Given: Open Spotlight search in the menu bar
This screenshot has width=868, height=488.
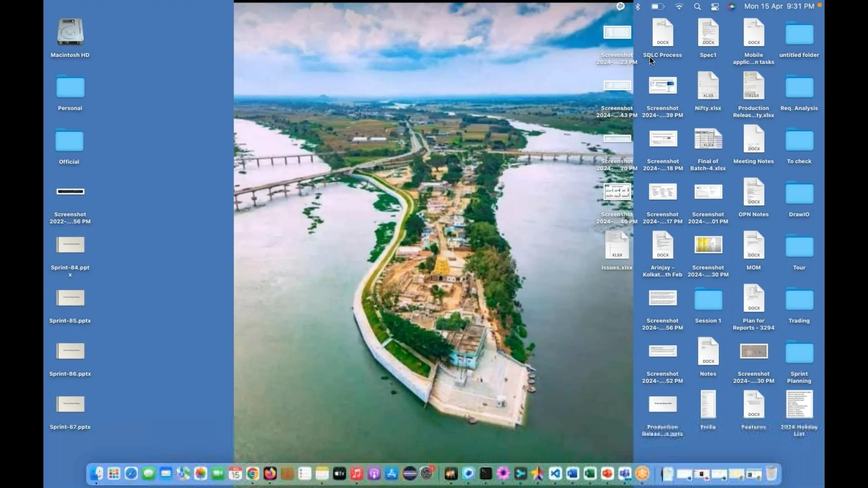Looking at the screenshot, I should (x=697, y=6).
